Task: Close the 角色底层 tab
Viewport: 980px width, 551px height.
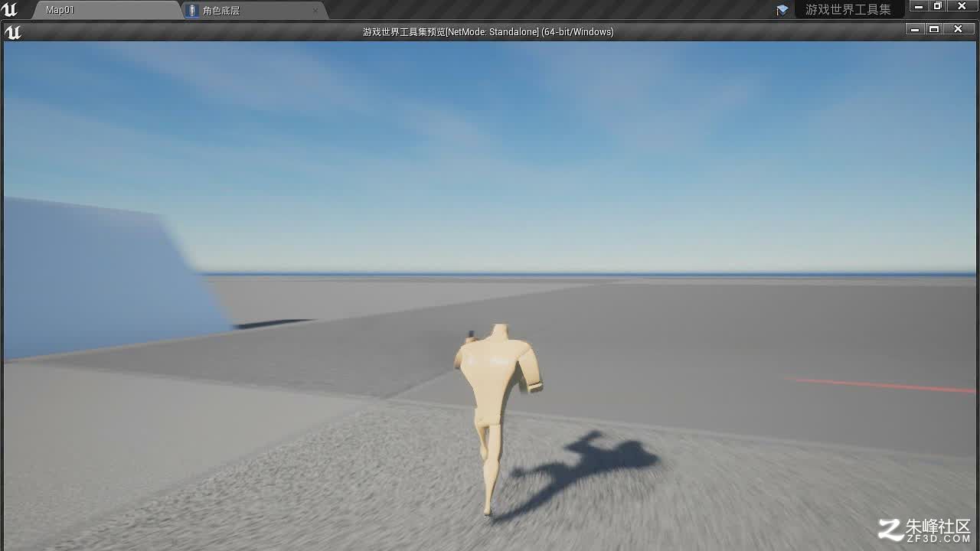Action: 315,11
